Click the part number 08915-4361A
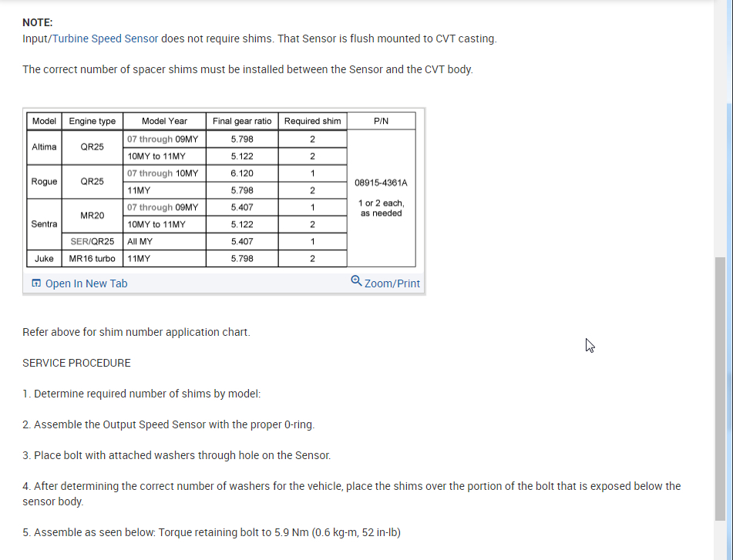 pyautogui.click(x=381, y=183)
